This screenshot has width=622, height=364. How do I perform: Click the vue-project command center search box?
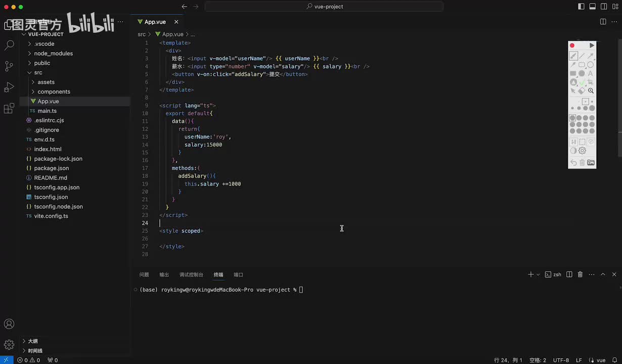click(x=324, y=7)
